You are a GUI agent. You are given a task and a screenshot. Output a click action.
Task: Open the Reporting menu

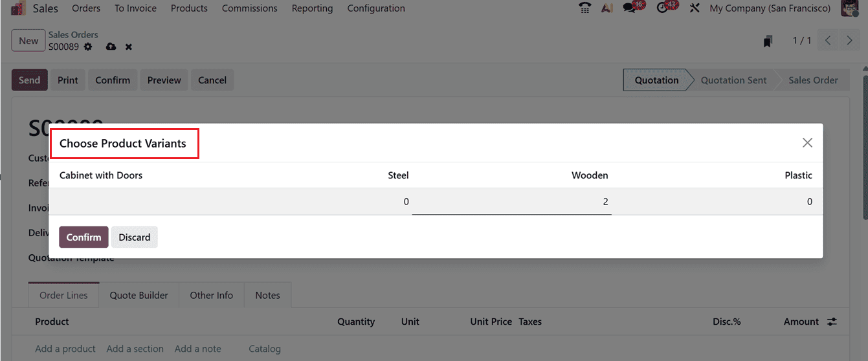coord(312,8)
